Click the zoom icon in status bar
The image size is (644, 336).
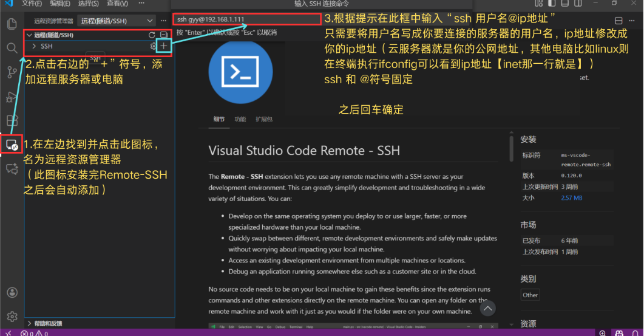point(603,333)
